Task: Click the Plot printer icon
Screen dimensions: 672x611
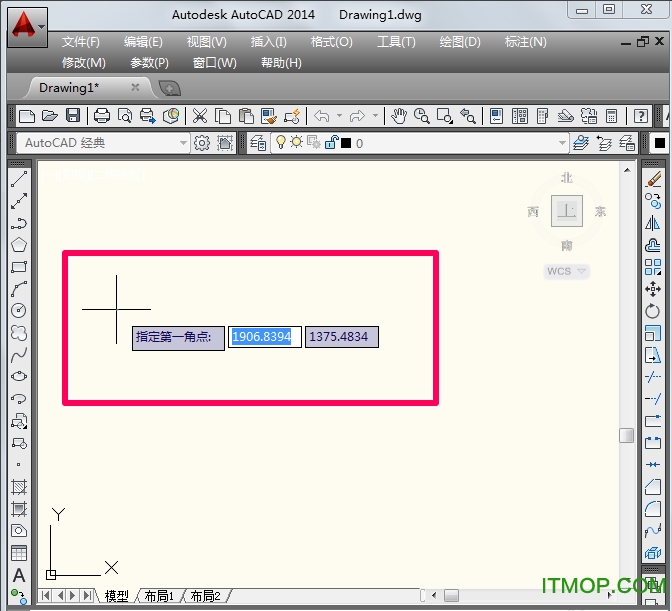Action: [x=102, y=116]
